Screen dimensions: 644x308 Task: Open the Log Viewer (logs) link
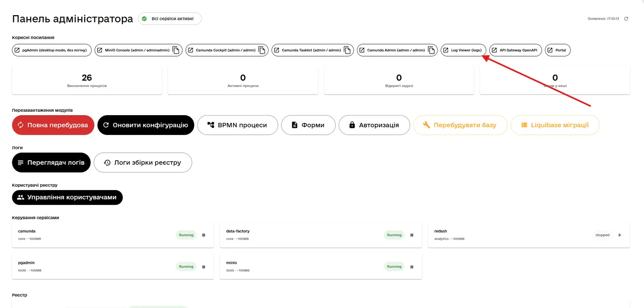[x=464, y=50]
